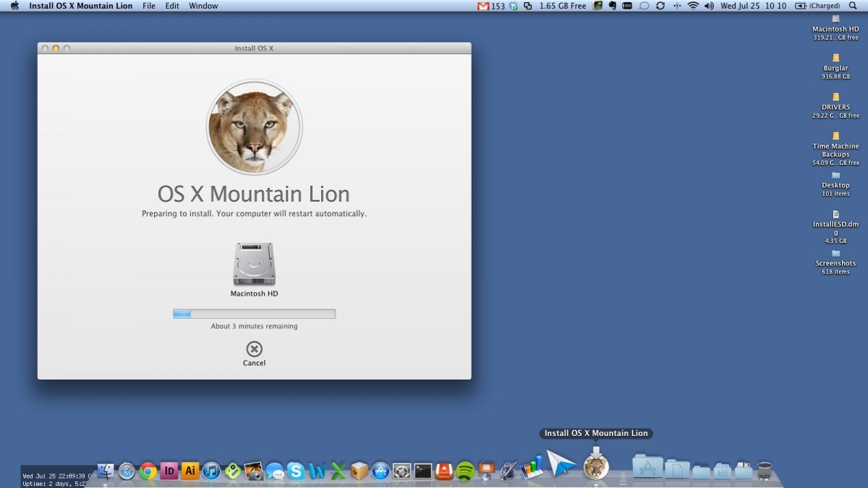Screen dimensions: 868x488
Task: Open Microsoft Word from the Dock
Action: 317,471
